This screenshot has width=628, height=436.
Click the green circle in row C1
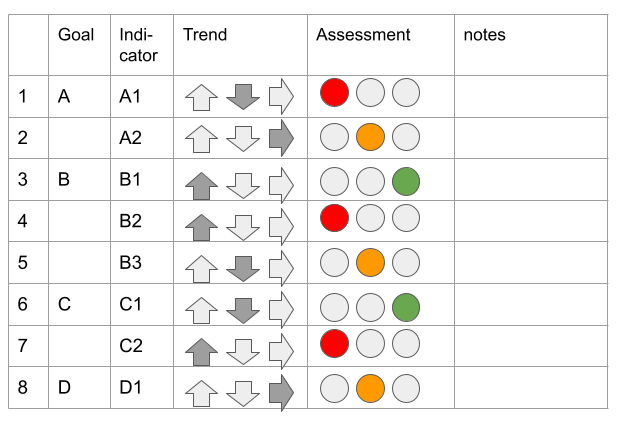click(x=406, y=305)
